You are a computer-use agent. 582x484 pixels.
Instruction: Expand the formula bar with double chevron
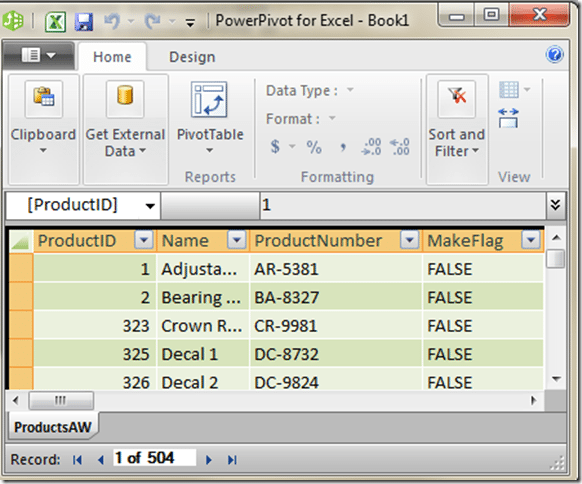pyautogui.click(x=555, y=205)
